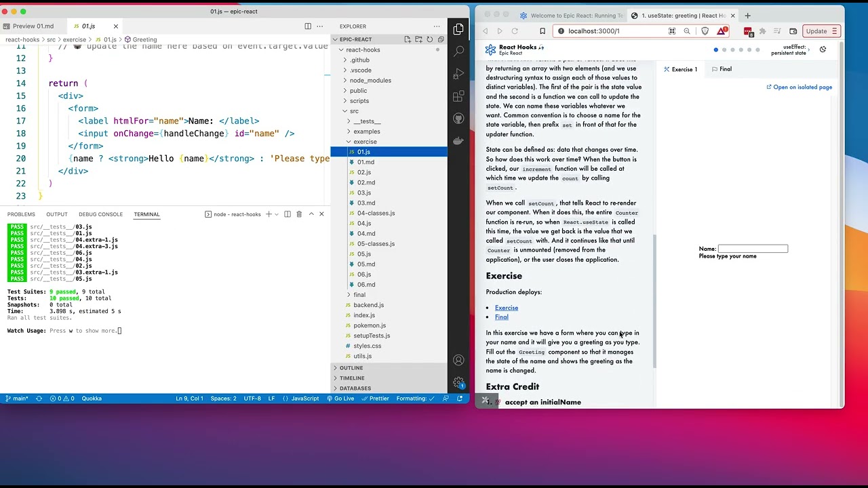
Task: Click the React Hooks Epic React logo link
Action: tap(515, 50)
